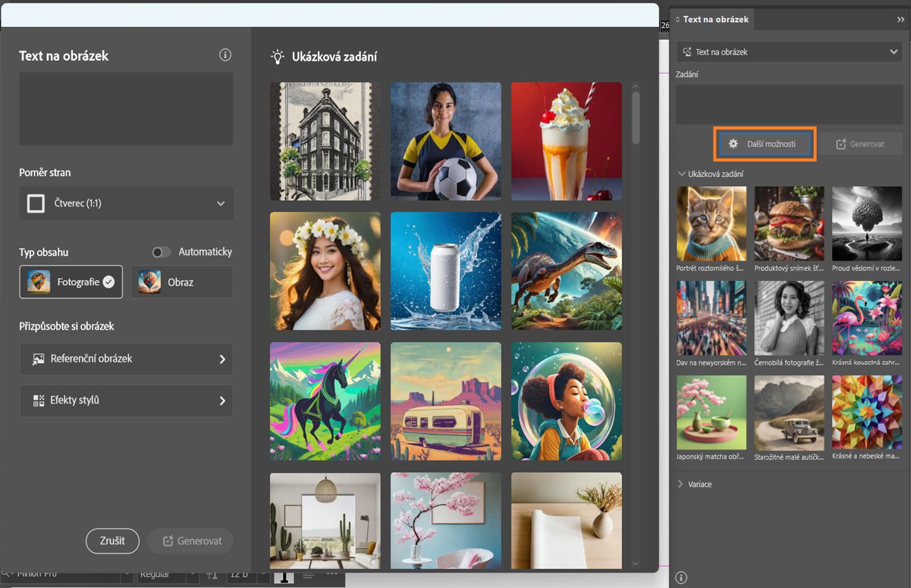The image size is (911, 588).
Task: Select the soccer player sample image
Action: tap(446, 141)
